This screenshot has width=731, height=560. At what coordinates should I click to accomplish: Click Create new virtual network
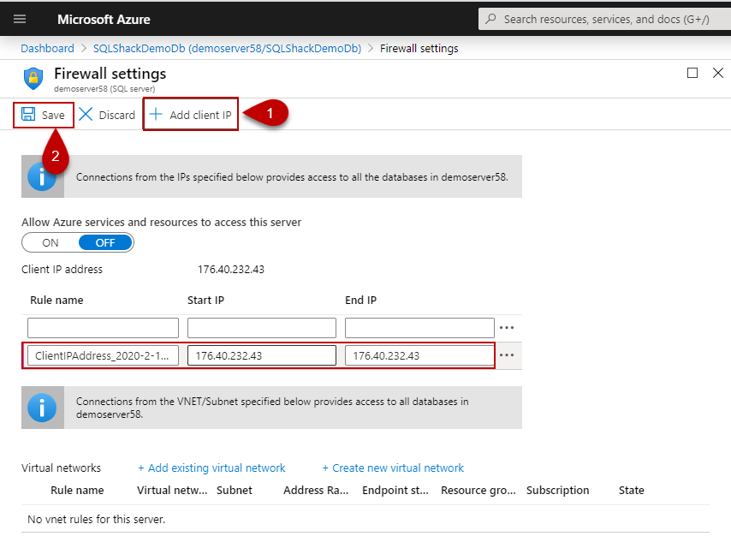click(x=393, y=468)
